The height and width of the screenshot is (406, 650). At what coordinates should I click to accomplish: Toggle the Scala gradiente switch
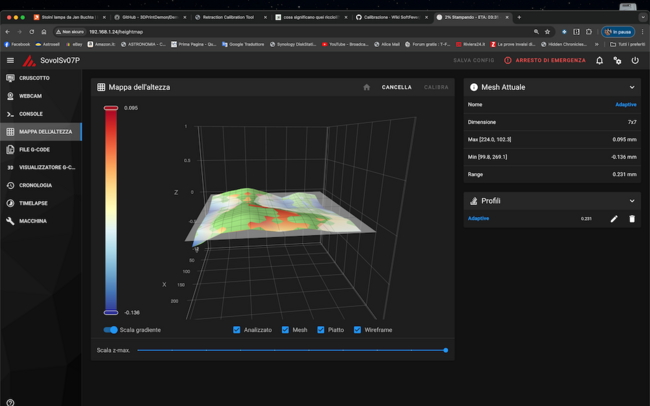(x=110, y=329)
